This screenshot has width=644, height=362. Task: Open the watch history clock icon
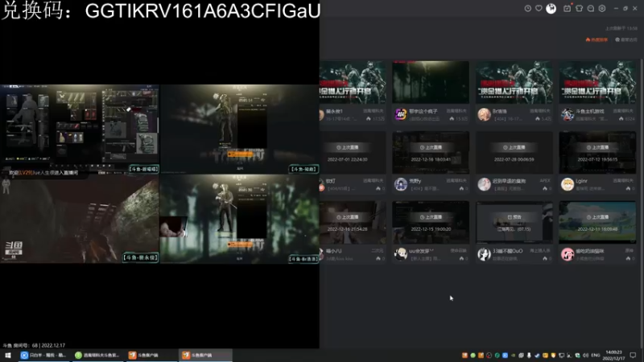[x=528, y=9]
